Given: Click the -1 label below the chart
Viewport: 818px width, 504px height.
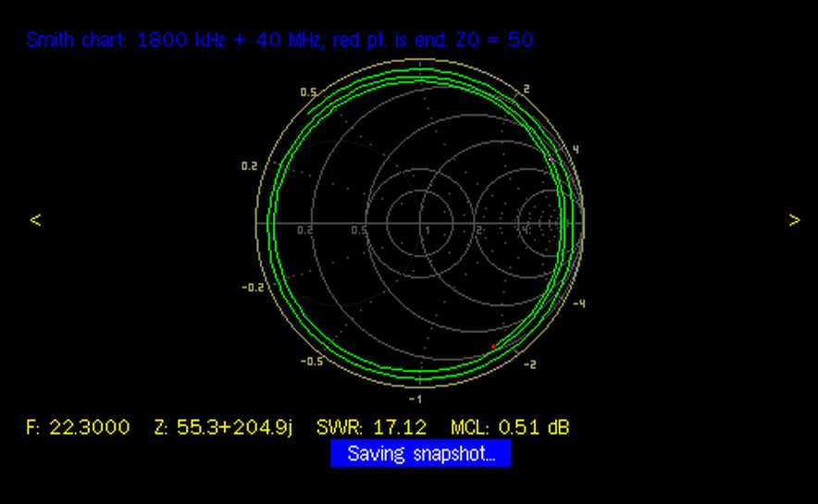Looking at the screenshot, I should [x=415, y=399].
